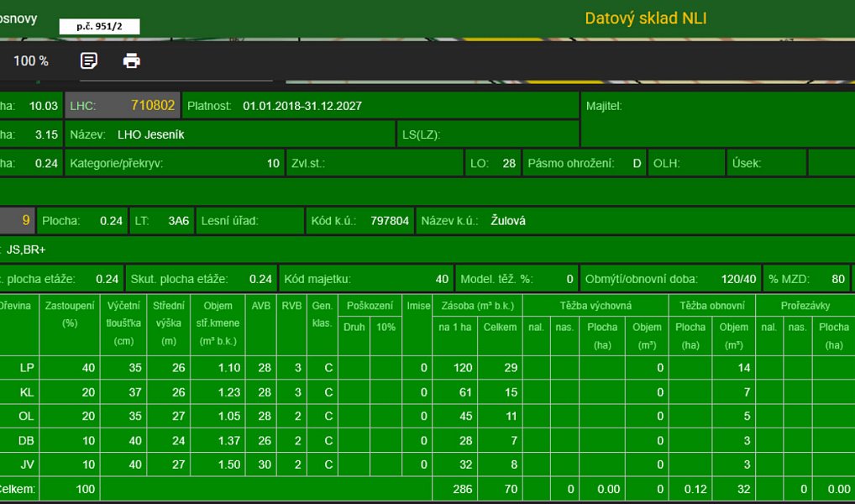The image size is (855, 504).
Task: Click forest type value 3A6
Action: [x=178, y=221]
